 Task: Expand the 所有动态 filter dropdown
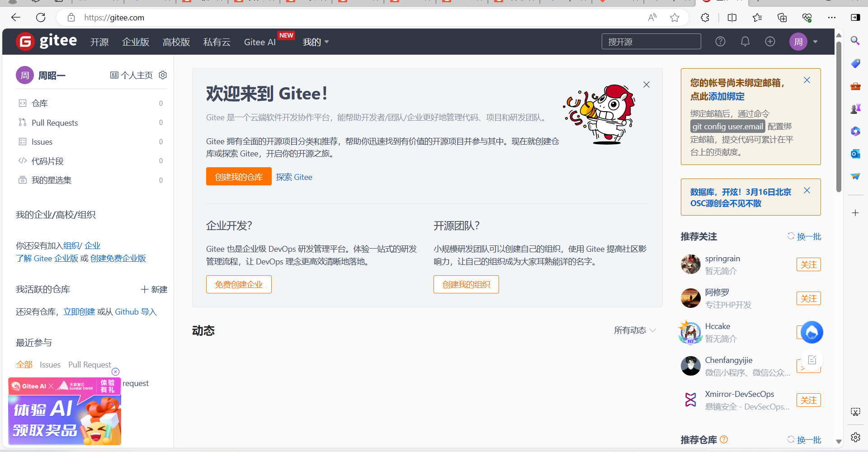coord(635,330)
